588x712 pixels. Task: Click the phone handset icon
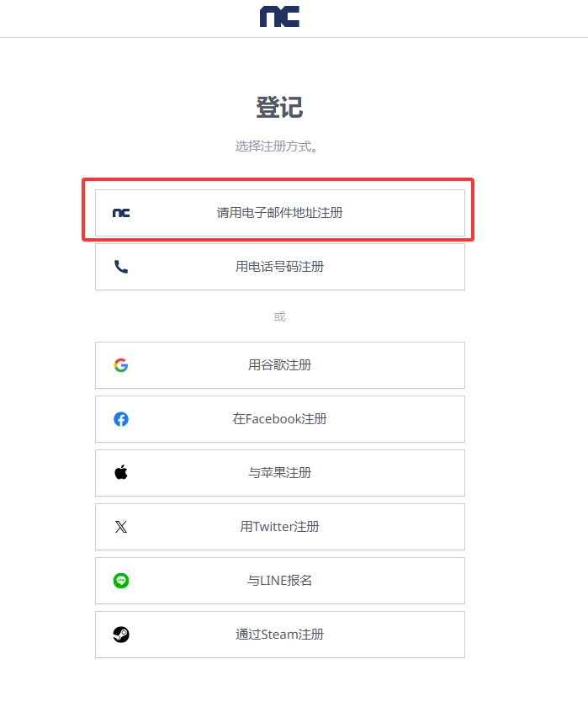[121, 267]
